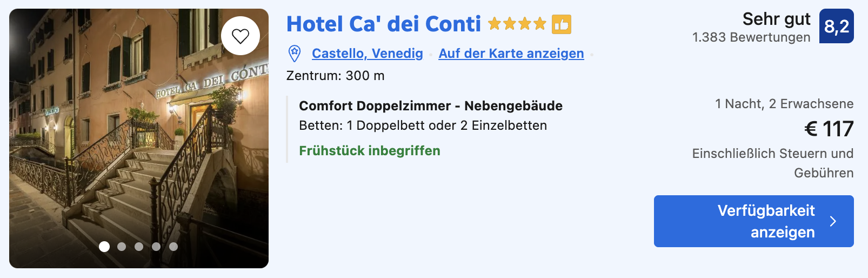This screenshot has height=278, width=868.
Task: Click "Auf der Karte anzeigen" link
Action: tap(511, 54)
